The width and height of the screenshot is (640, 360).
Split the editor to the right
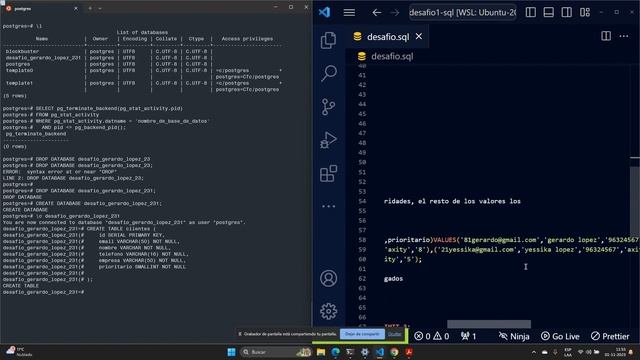click(x=606, y=36)
